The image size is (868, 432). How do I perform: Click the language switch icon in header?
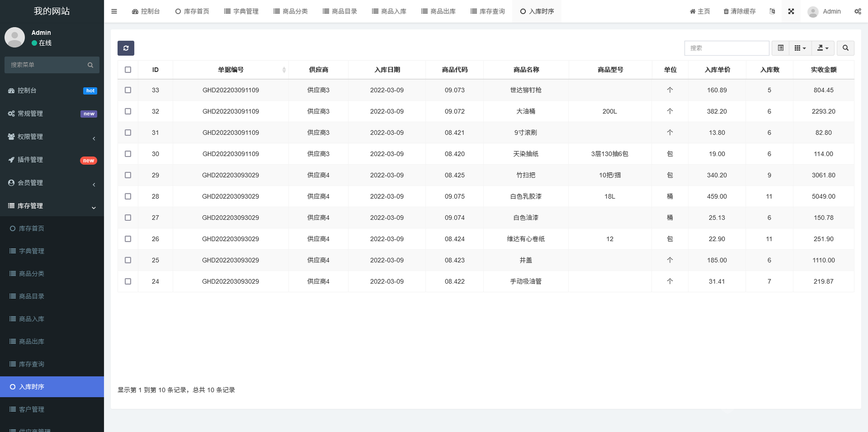[772, 11]
